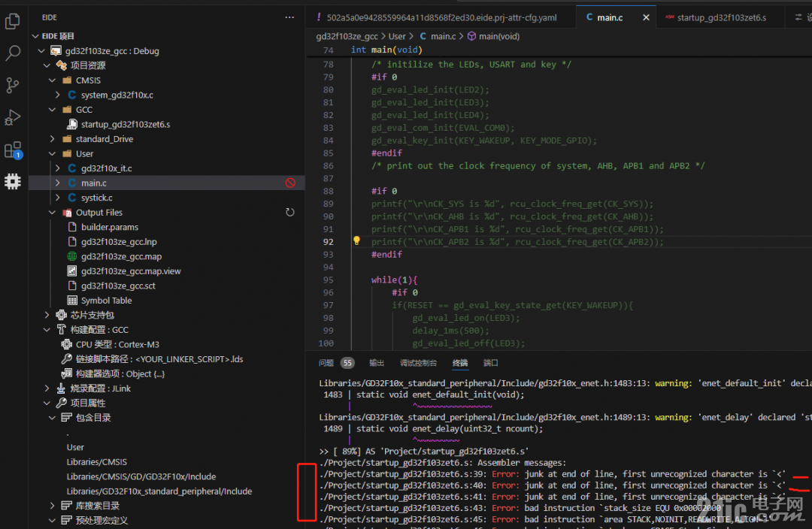This screenshot has height=529, width=812.
Task: Open the Run and Debug view
Action: pyautogui.click(x=13, y=117)
